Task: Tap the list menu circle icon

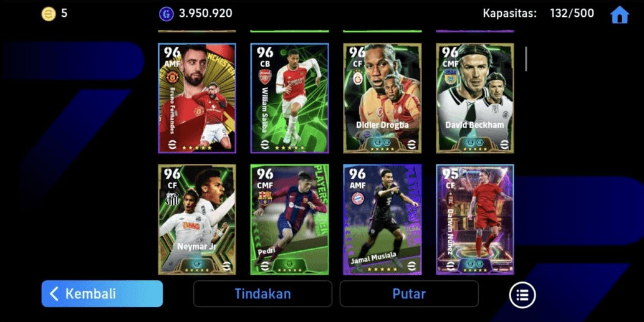Action: point(522,295)
